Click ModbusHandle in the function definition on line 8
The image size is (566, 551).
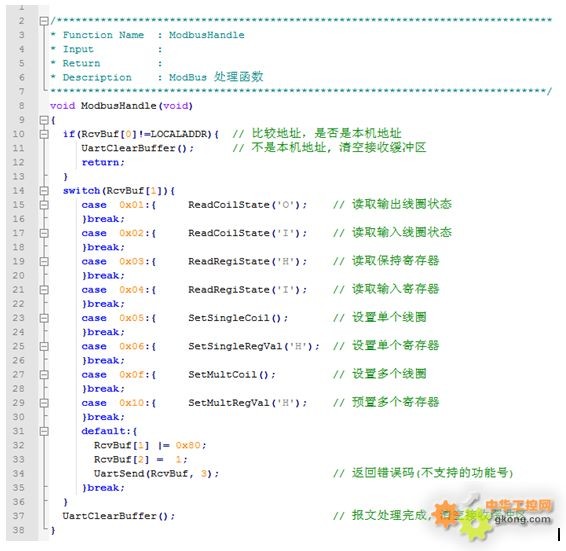(x=118, y=106)
